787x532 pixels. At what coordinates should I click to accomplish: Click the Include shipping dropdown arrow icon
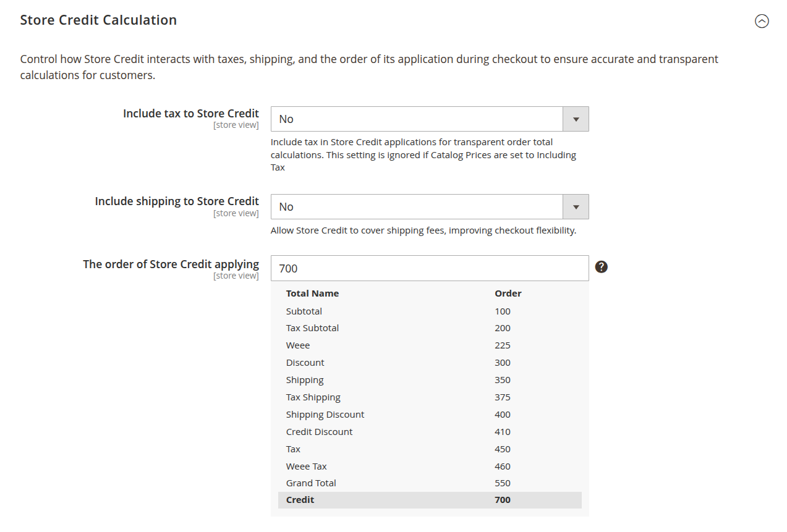pyautogui.click(x=576, y=206)
